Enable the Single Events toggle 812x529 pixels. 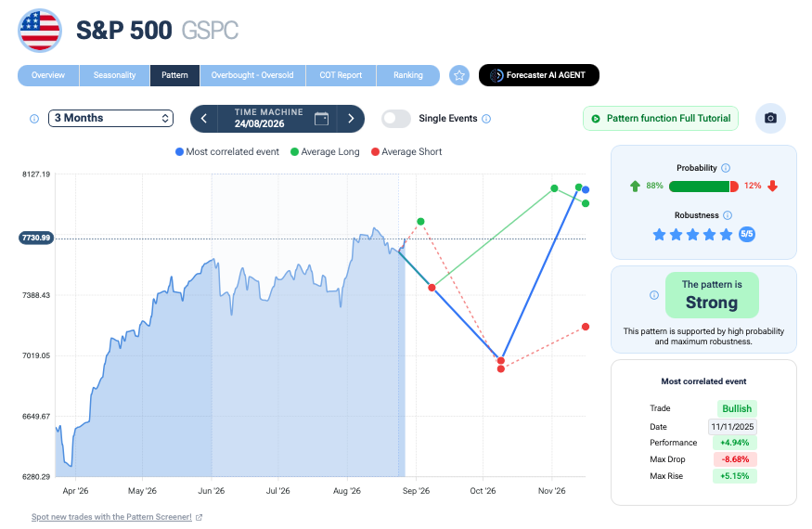click(x=396, y=119)
